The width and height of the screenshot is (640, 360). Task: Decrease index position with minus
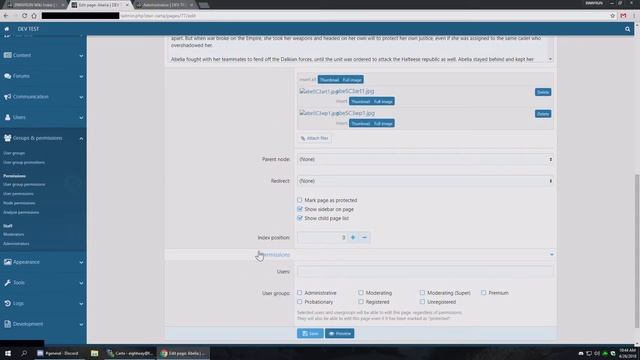(x=364, y=238)
